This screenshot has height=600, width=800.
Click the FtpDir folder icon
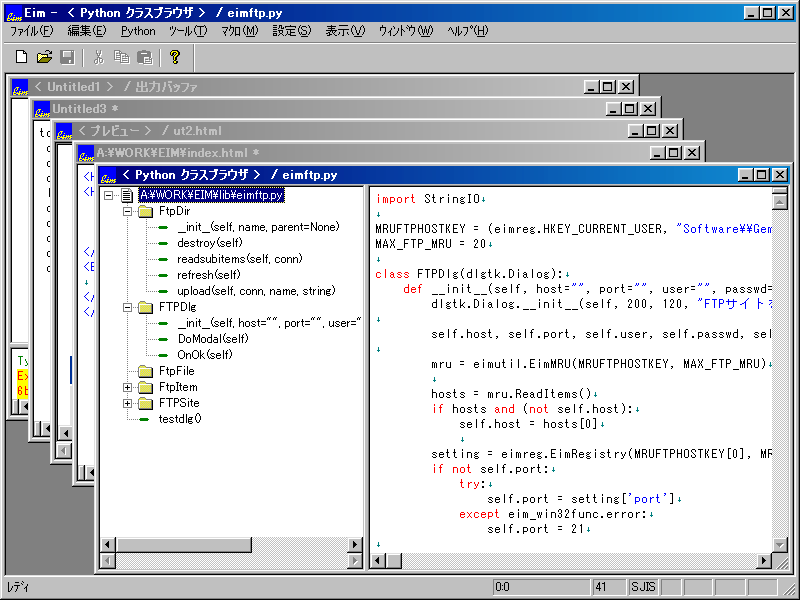[146, 211]
